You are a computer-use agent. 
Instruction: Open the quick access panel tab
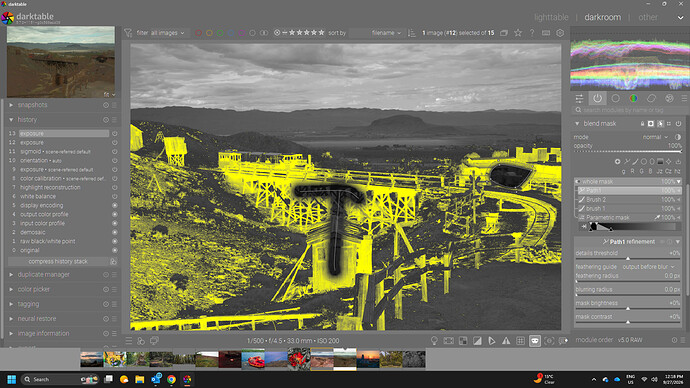pos(579,99)
